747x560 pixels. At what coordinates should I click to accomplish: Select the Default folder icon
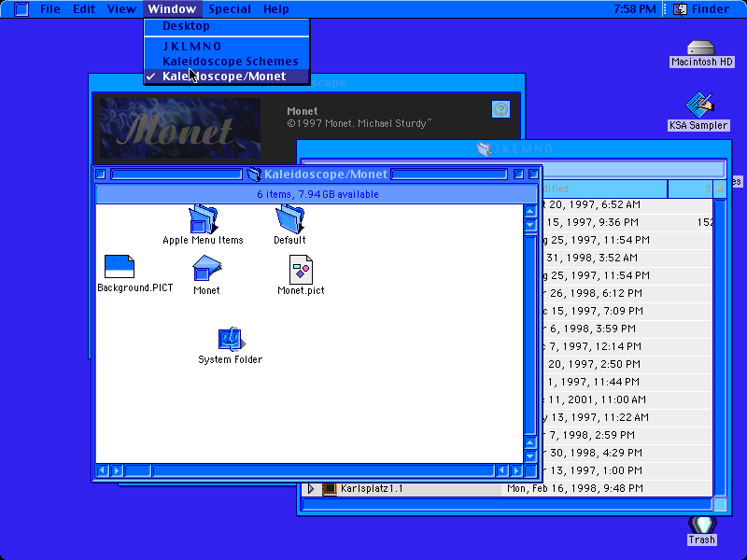pyautogui.click(x=289, y=219)
